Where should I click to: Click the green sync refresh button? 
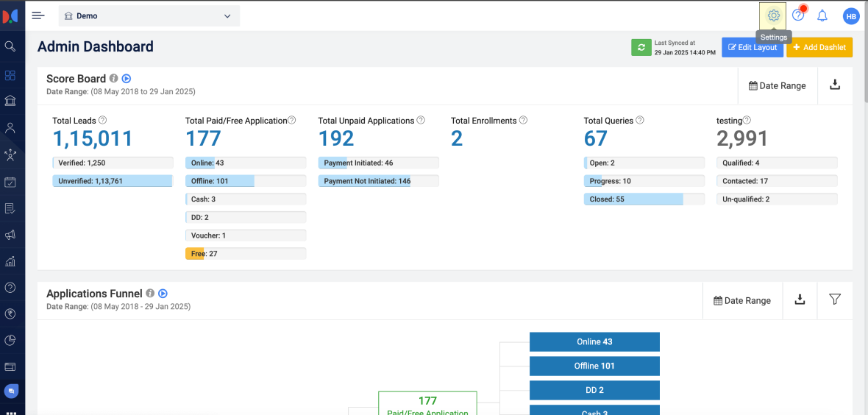tap(641, 47)
